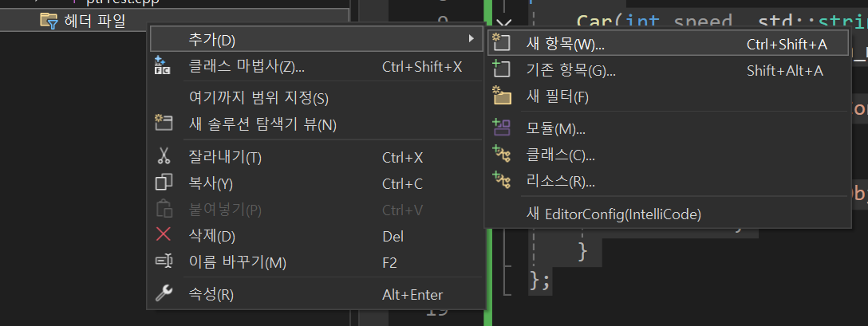
Task: Choose 클래스(C)... in submenu
Action: 668,155
